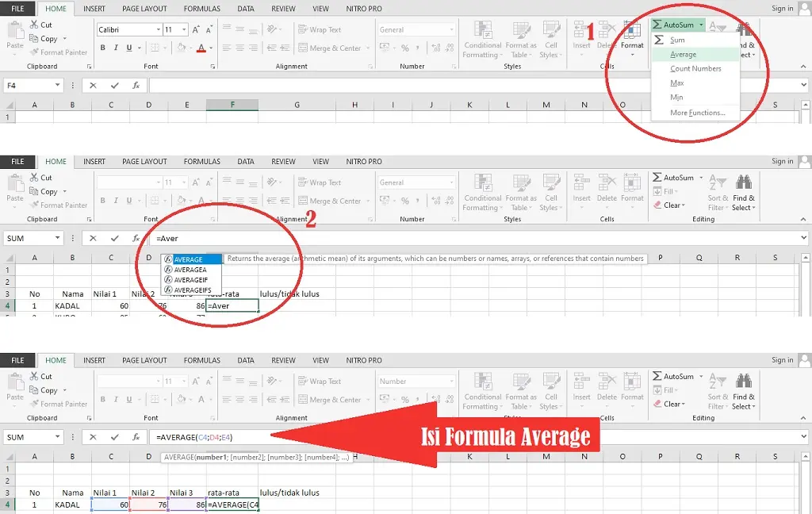Viewport: 812px width, 514px height.
Task: Click the increase indent icon in the top ribbon
Action: click(x=285, y=48)
